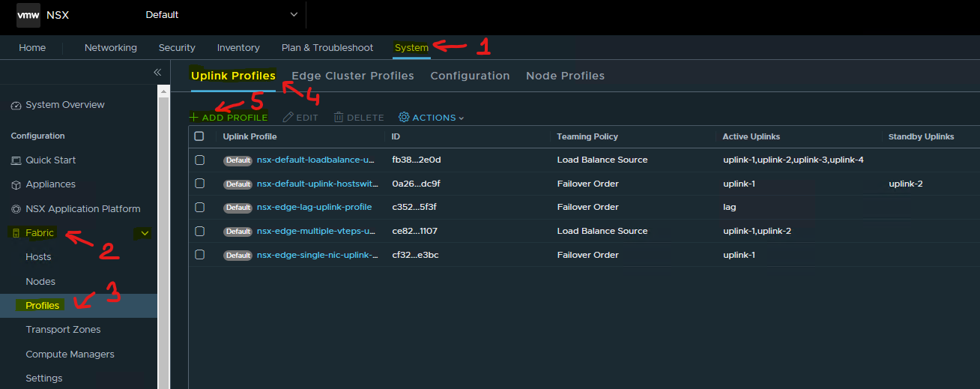
Task: Open the Security tab
Action: [177, 48]
